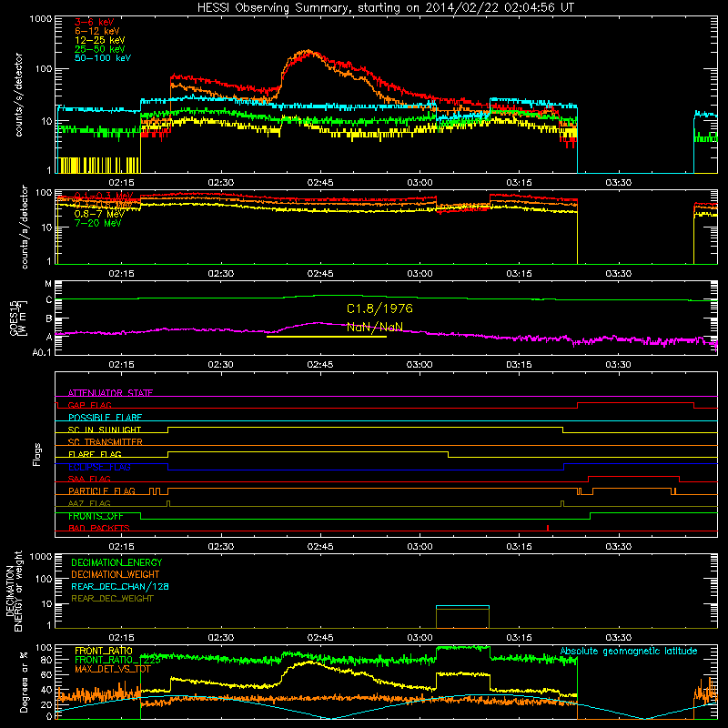Click the 03:30 tick label under GOES panel

(x=619, y=365)
